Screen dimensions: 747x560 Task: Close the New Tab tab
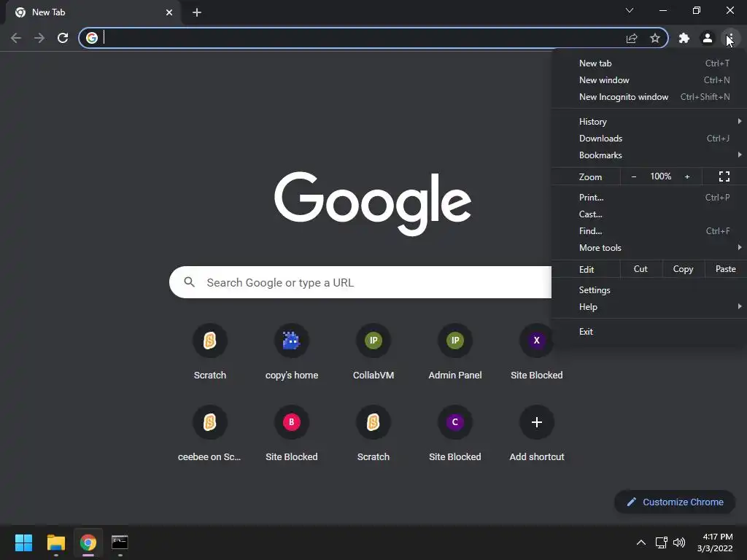pos(169,12)
